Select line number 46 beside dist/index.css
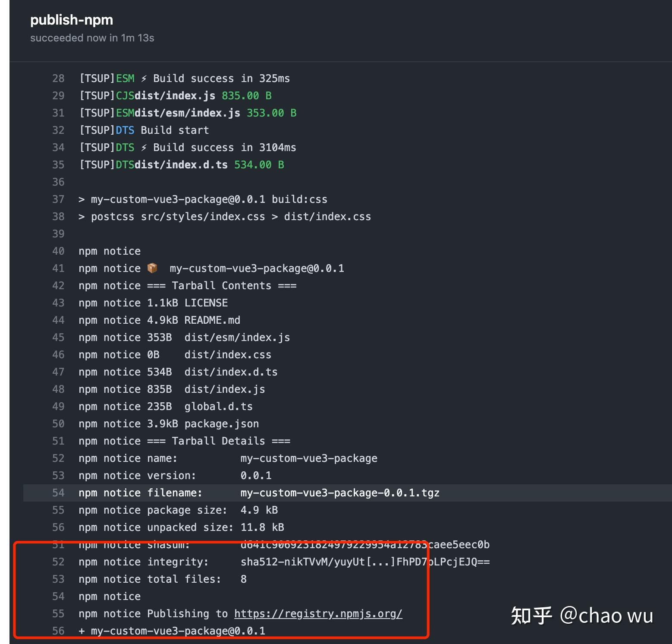Viewport: 672px width, 644px height. pyautogui.click(x=58, y=355)
